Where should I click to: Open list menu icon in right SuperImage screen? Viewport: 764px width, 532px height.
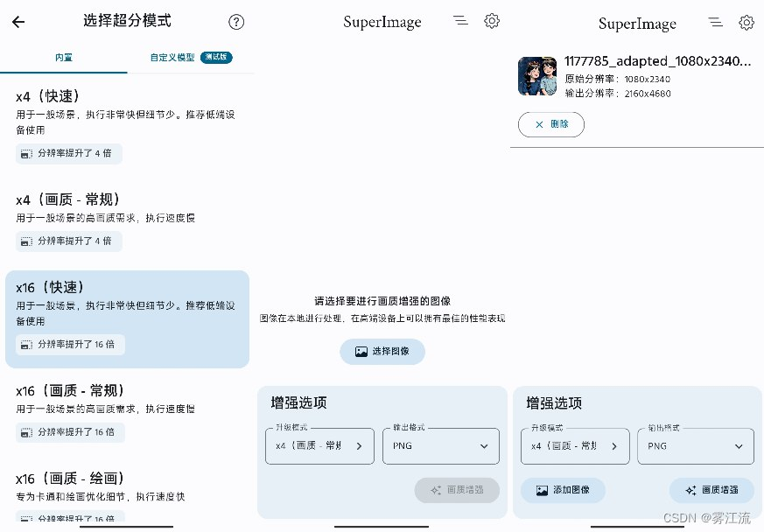(x=715, y=22)
